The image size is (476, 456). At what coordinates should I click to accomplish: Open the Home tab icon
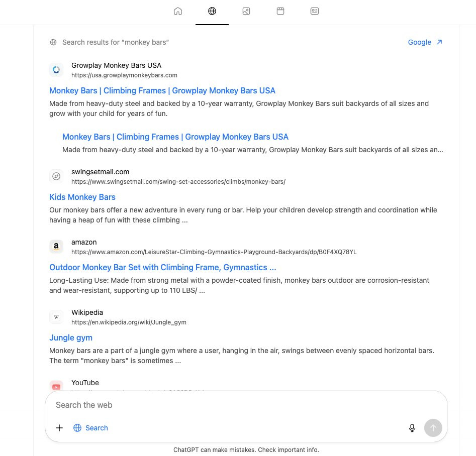point(178,11)
